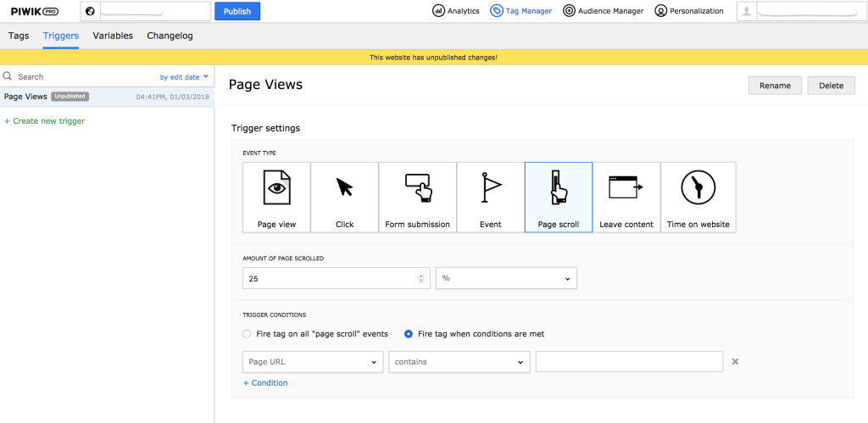This screenshot has width=868, height=423.
Task: Click the 04:41PM, 01/03/2018 timestamp
Action: (x=173, y=97)
